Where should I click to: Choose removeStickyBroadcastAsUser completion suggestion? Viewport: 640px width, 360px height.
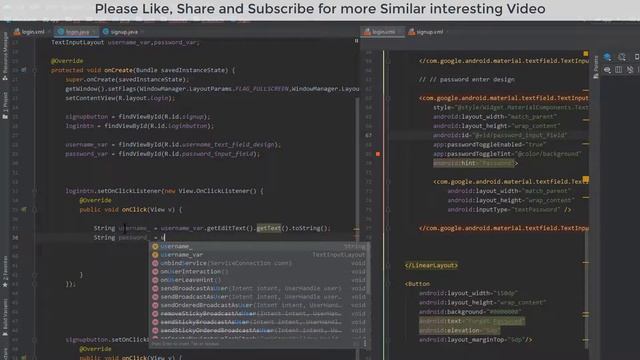pyautogui.click(x=259, y=313)
